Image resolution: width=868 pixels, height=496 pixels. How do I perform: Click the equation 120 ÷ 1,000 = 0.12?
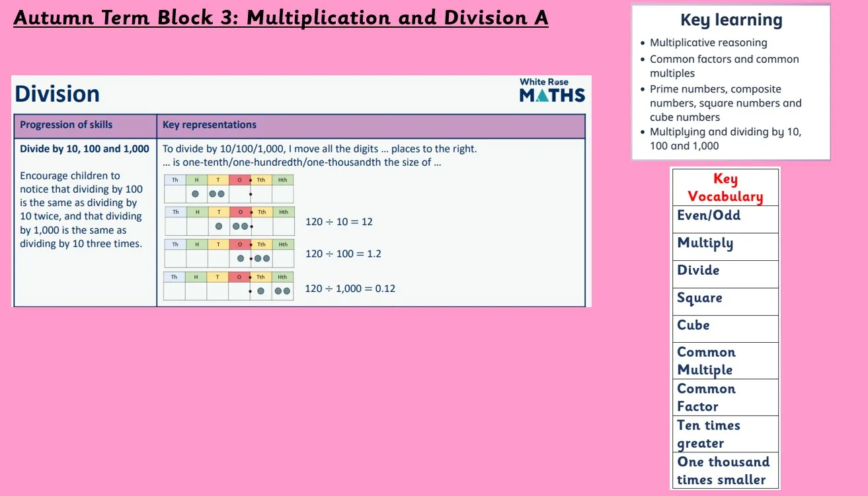pos(350,289)
